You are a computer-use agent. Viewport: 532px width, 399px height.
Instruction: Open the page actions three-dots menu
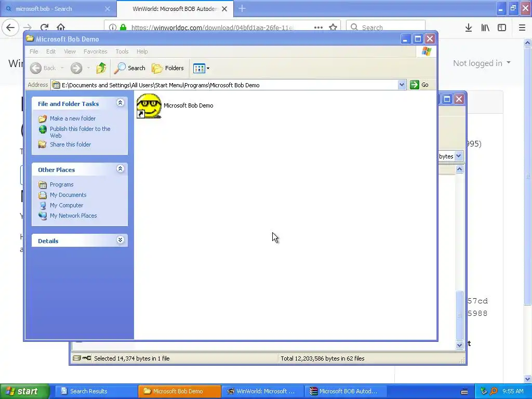coord(318,28)
